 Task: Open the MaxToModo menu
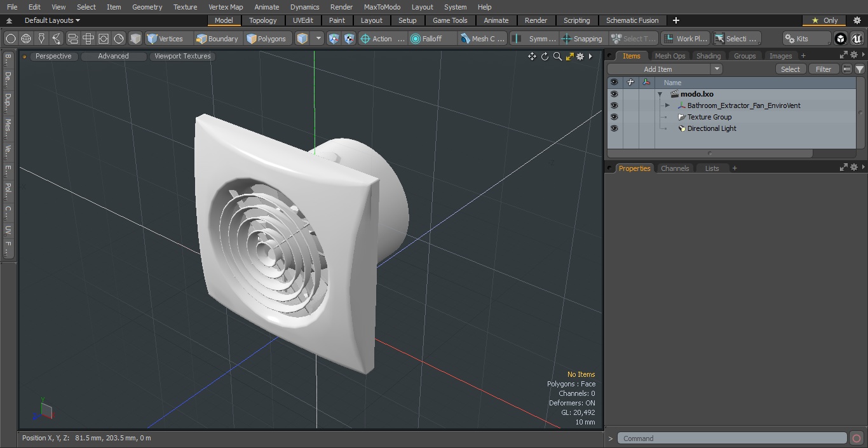point(382,7)
